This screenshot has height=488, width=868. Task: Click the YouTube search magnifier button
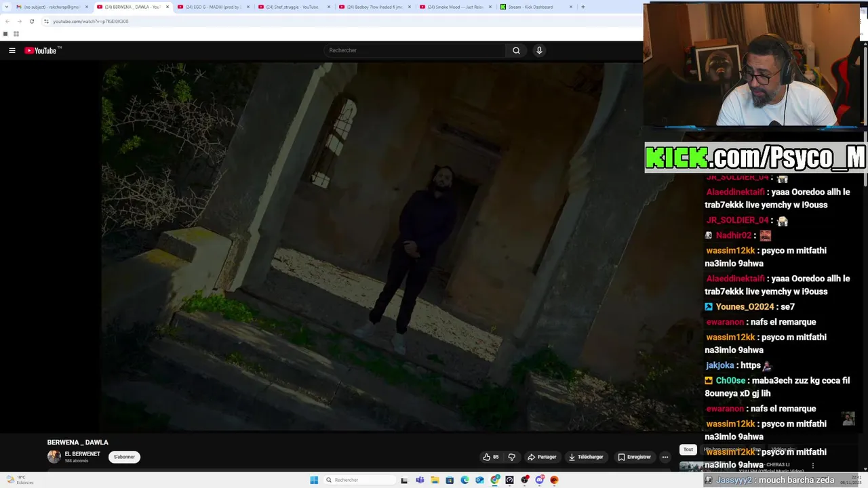[x=516, y=50]
